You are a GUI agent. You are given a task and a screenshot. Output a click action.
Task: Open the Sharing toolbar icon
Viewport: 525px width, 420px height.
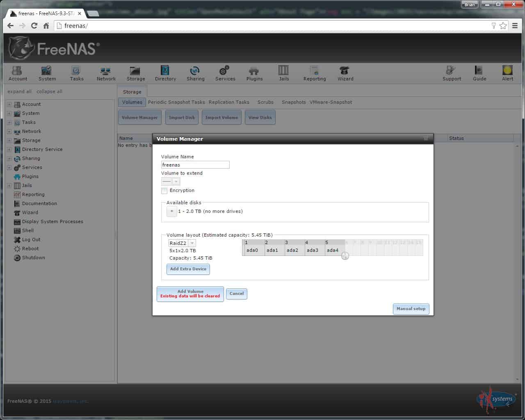point(195,73)
